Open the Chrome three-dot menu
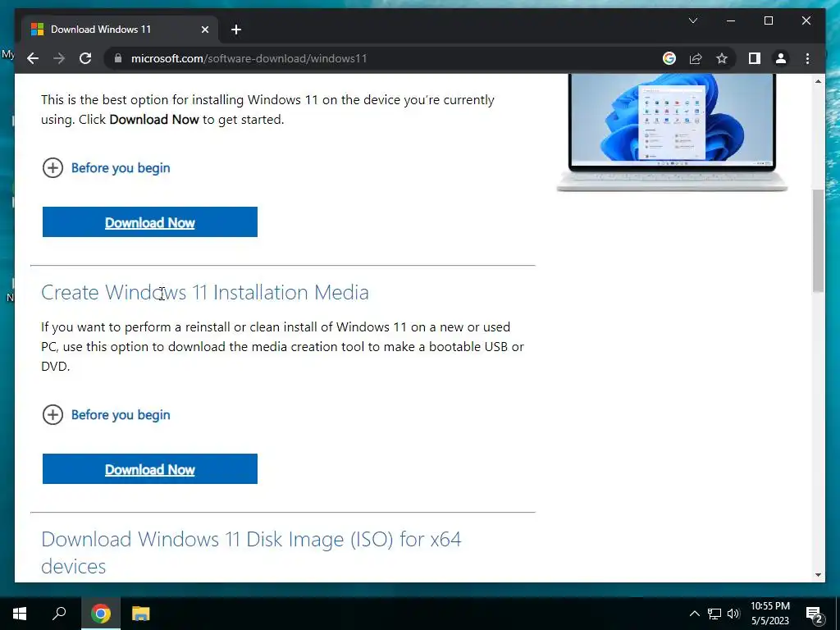Screen dimensions: 840x630 click(x=807, y=58)
